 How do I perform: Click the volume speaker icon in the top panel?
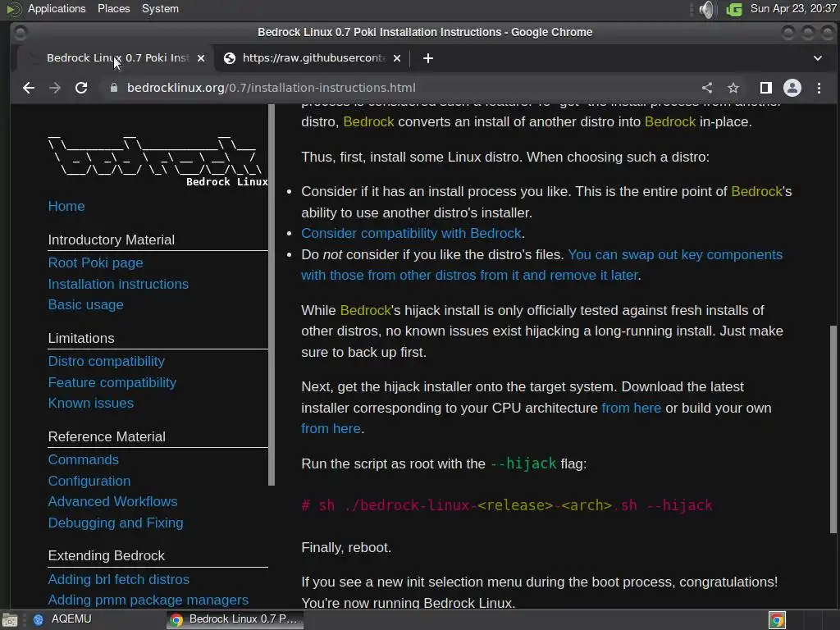tap(707, 9)
